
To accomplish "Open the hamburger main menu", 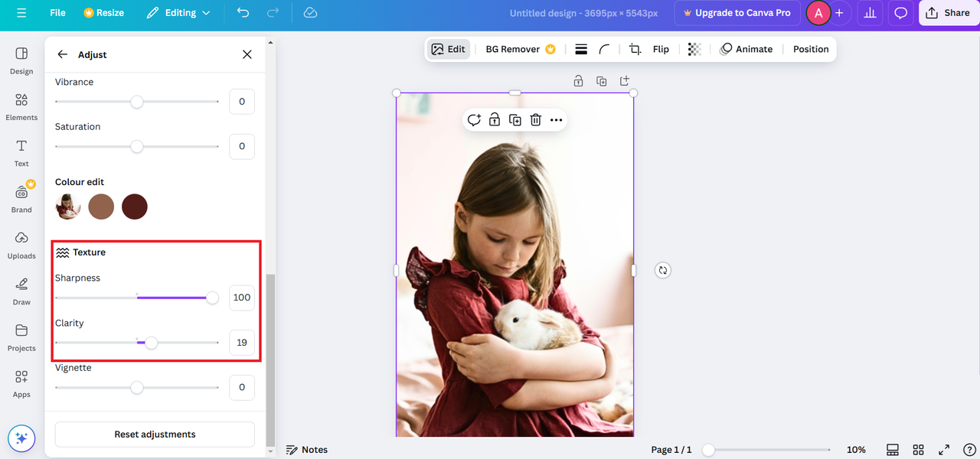I will pyautogui.click(x=21, y=13).
